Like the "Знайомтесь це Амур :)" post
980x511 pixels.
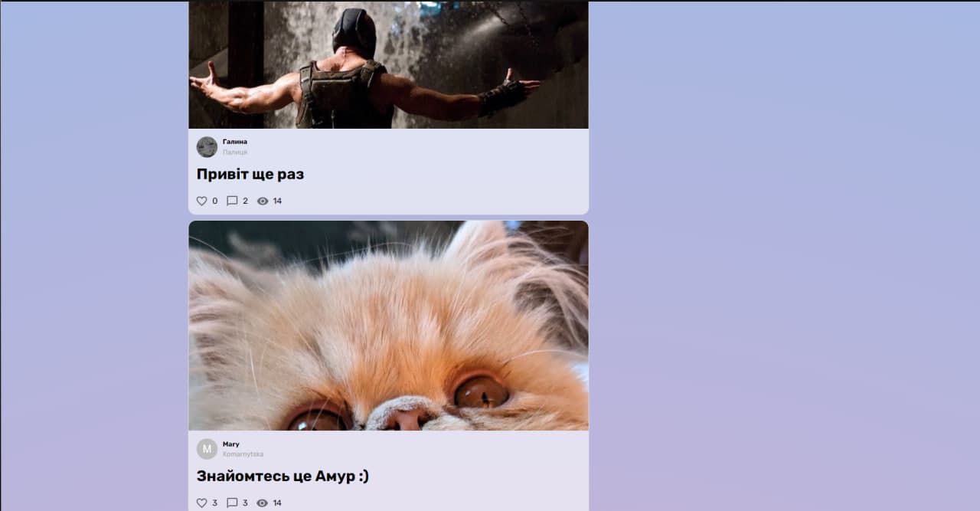click(x=202, y=503)
